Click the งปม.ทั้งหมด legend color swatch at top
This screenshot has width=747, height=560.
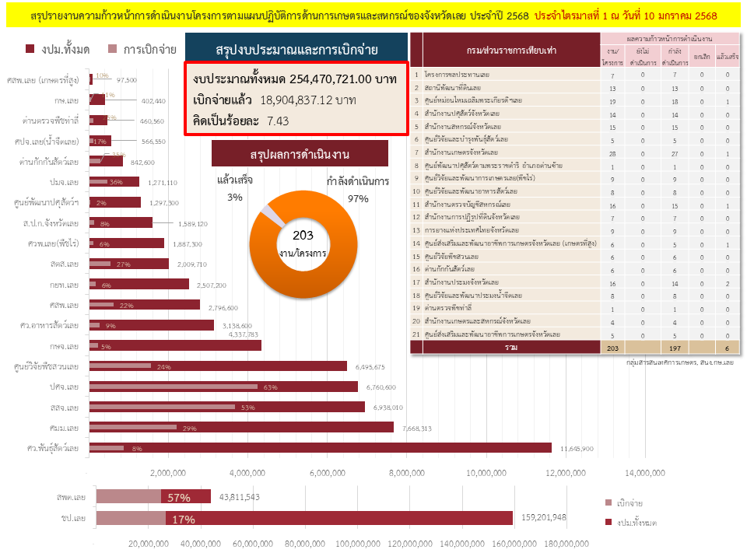click(x=30, y=48)
